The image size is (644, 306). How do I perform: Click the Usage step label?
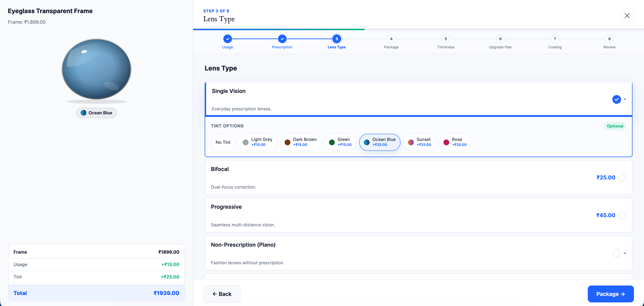227,47
